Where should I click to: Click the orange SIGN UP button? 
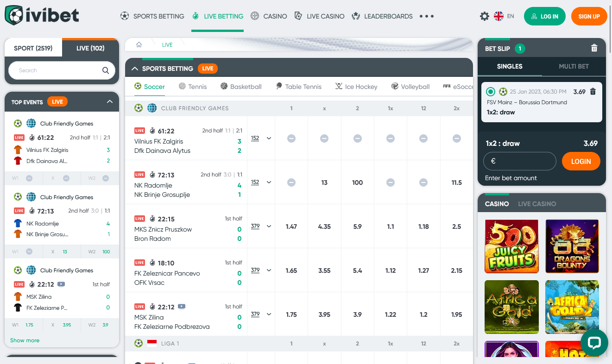coord(589,16)
